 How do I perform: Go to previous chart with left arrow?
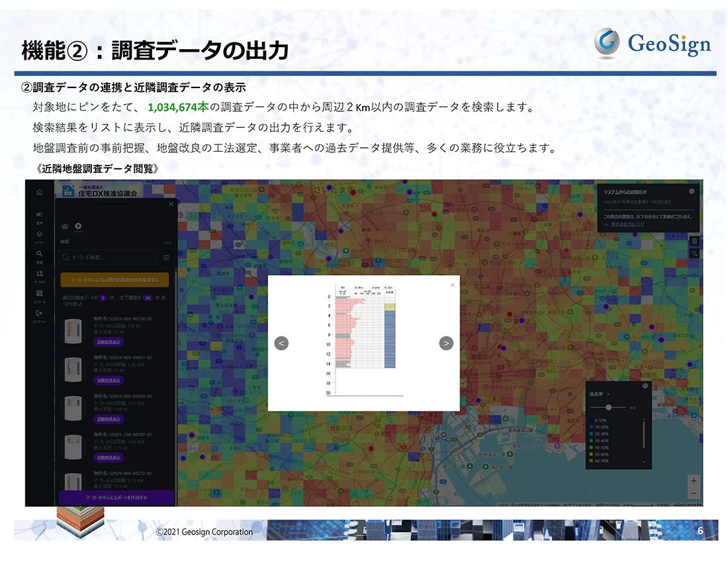tap(281, 343)
